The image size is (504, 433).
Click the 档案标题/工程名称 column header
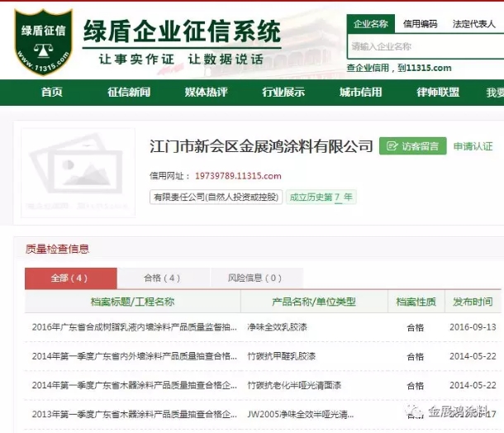pos(132,302)
